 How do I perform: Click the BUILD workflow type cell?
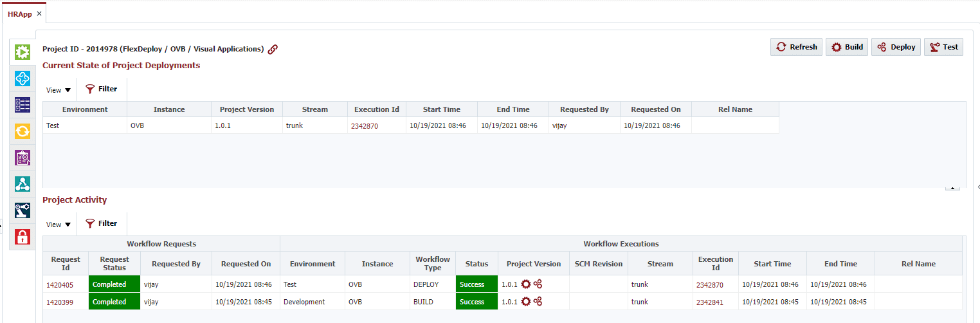pyautogui.click(x=433, y=302)
